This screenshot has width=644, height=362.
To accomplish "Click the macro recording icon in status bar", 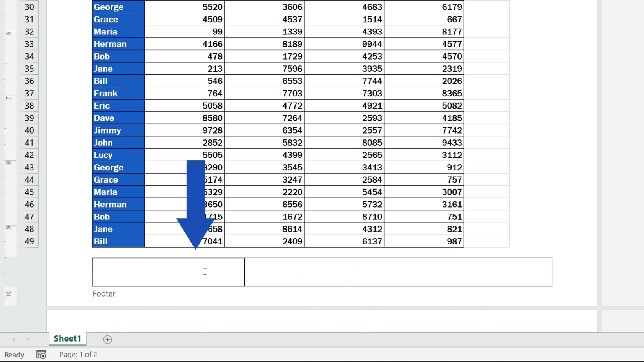I will tap(41, 354).
